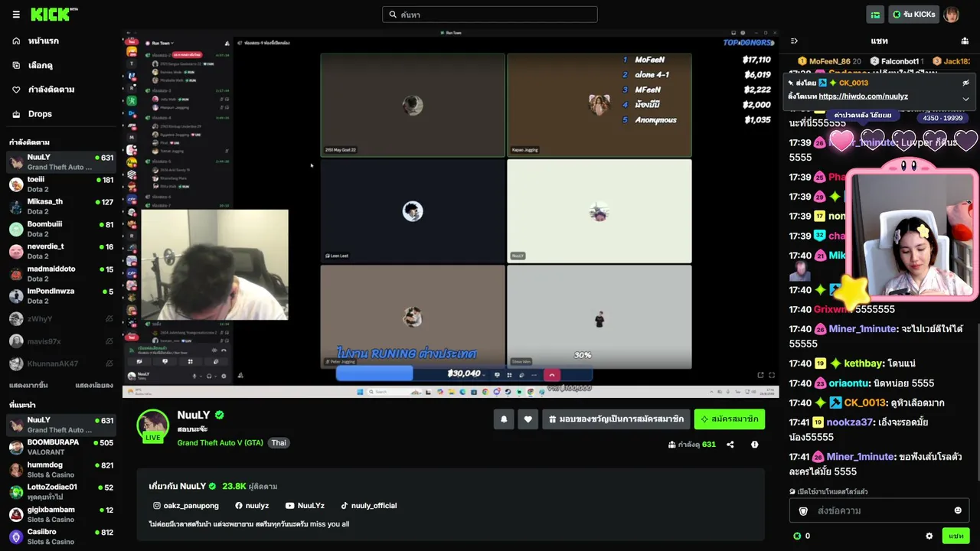Viewport: 980px width, 551px height.
Task: Open ImPondInwza channel in following list
Action: pyautogui.click(x=61, y=296)
